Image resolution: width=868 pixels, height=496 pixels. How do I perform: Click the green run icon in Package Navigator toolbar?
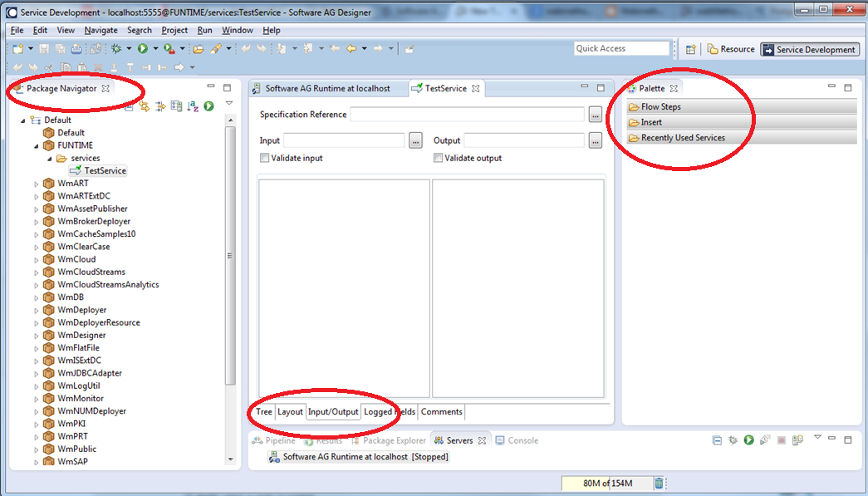point(208,106)
